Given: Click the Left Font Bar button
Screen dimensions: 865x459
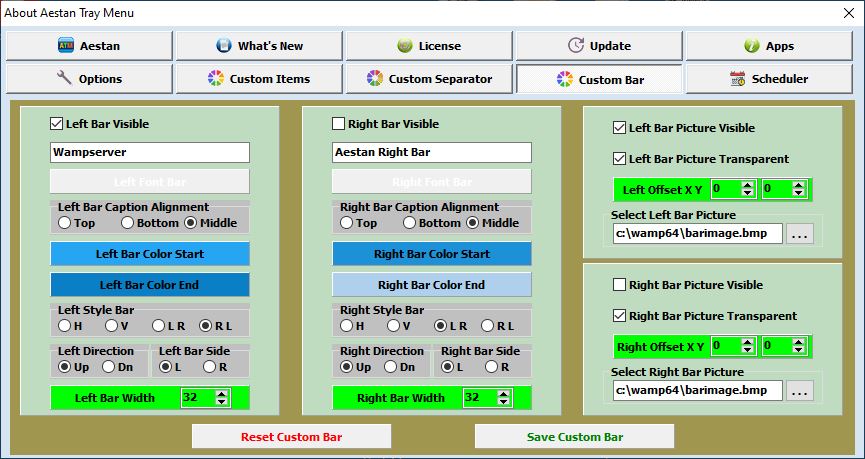Looking at the screenshot, I should (x=150, y=182).
